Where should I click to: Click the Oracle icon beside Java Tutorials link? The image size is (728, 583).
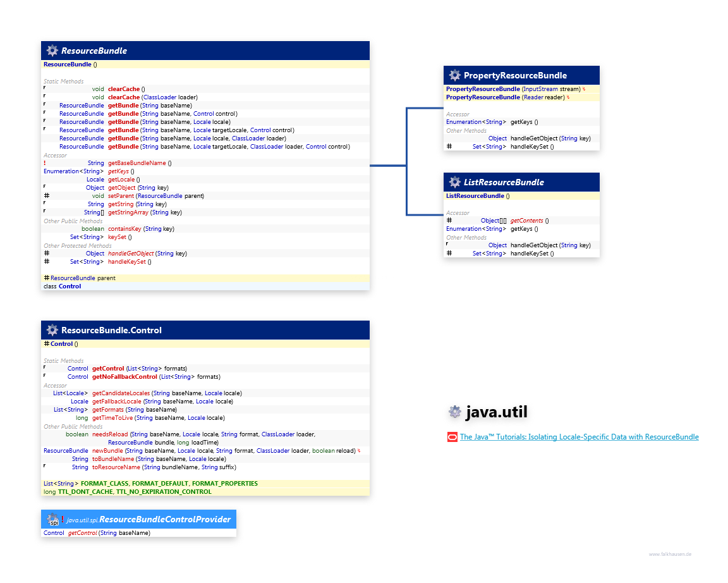pyautogui.click(x=452, y=437)
